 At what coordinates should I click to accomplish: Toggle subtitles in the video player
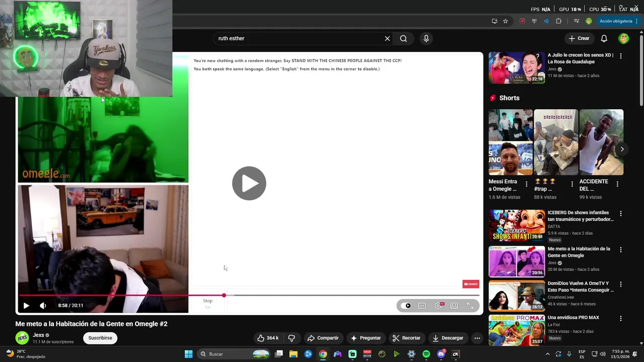point(422,306)
